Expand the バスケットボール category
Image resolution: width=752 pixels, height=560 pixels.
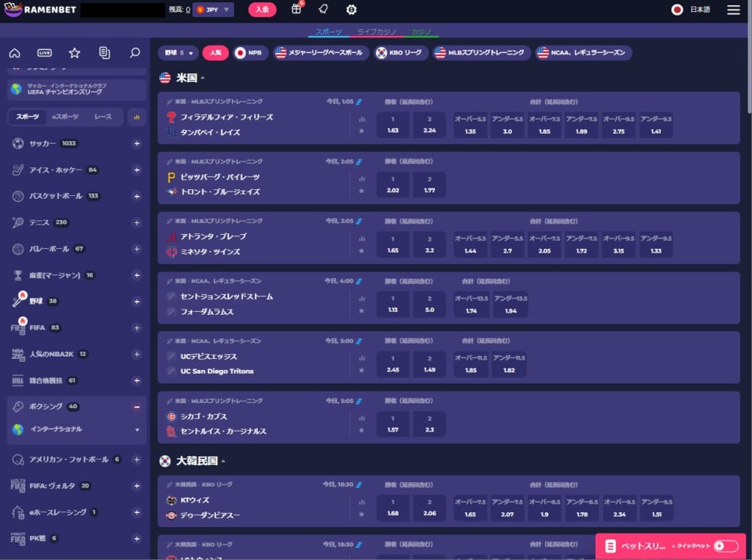click(x=137, y=196)
